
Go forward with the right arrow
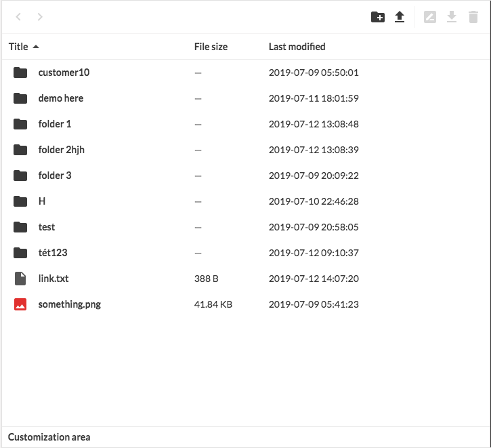(40, 17)
